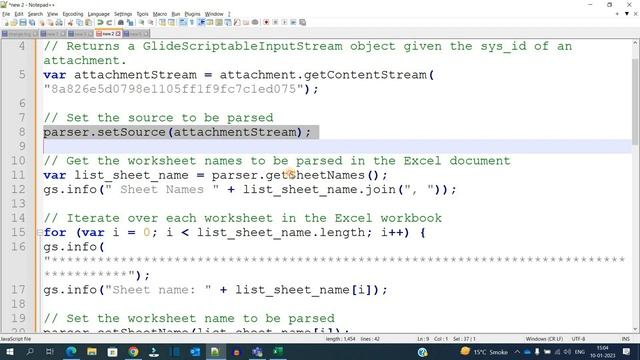Click the vertical scrollbar thumb in editor
640x360 pixels.
coord(635,101)
